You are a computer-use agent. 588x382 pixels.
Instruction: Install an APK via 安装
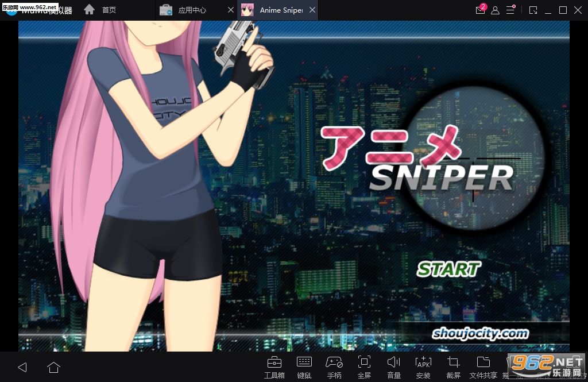[x=423, y=368]
